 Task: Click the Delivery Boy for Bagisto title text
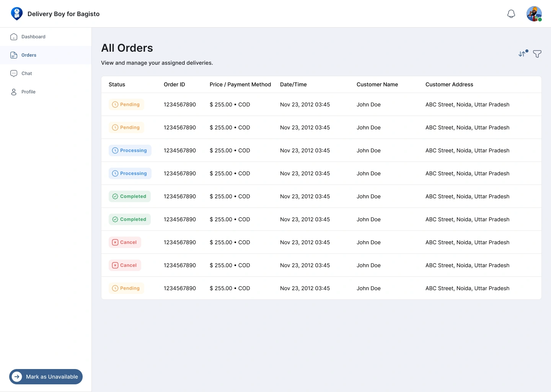pos(64,14)
